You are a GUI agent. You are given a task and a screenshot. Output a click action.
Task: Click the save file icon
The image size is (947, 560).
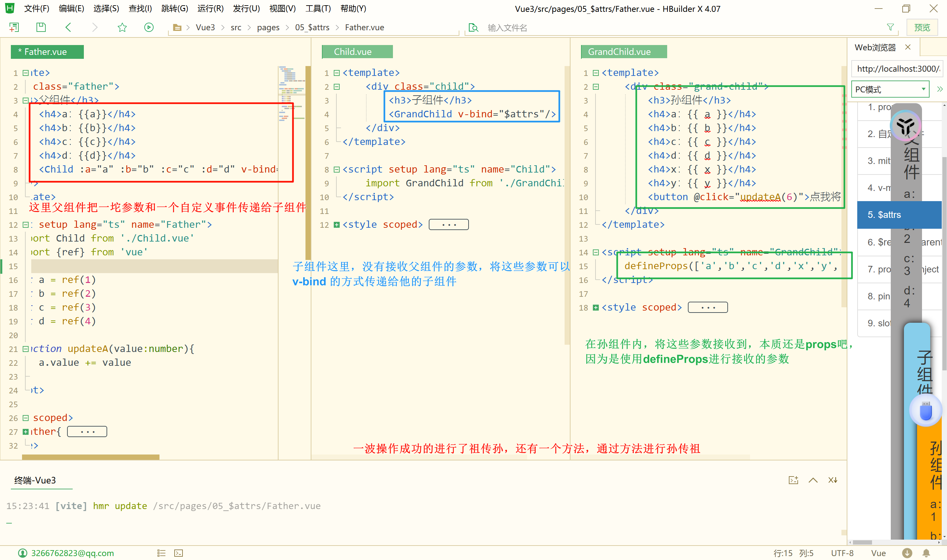pyautogui.click(x=41, y=27)
